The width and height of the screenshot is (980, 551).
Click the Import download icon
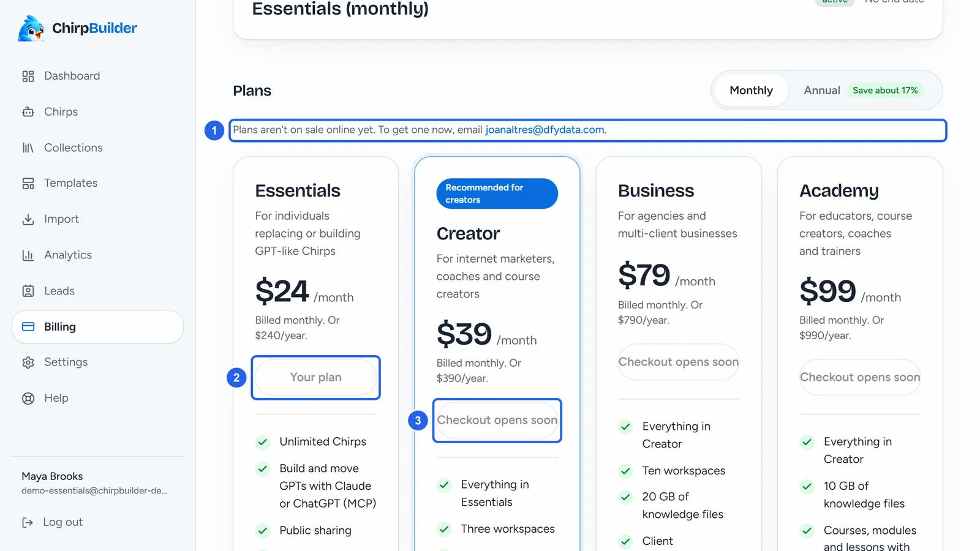[28, 219]
